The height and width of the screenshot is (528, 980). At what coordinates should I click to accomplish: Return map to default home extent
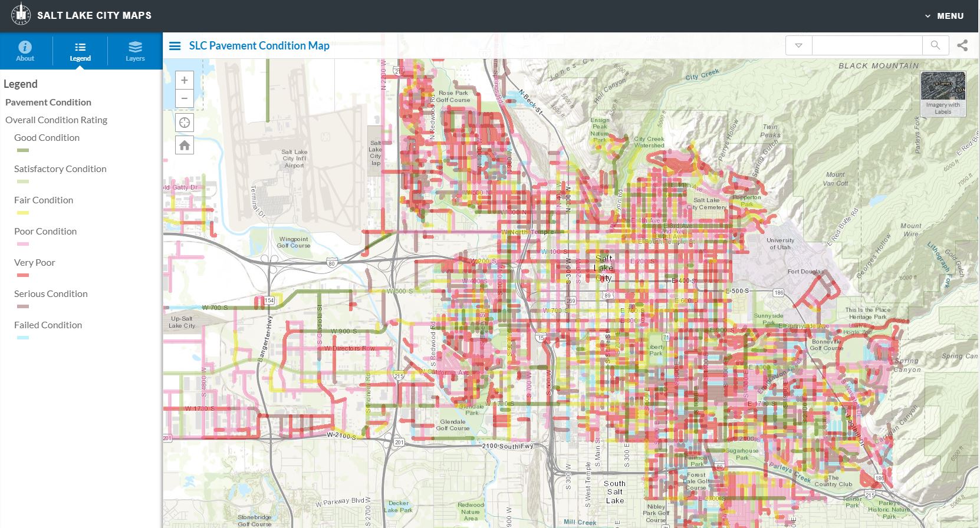185,146
